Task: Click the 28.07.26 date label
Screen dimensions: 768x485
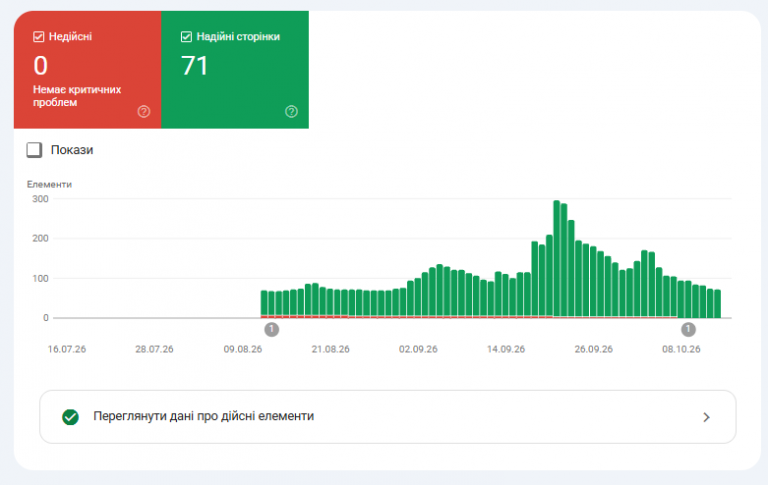Action: click(x=154, y=349)
